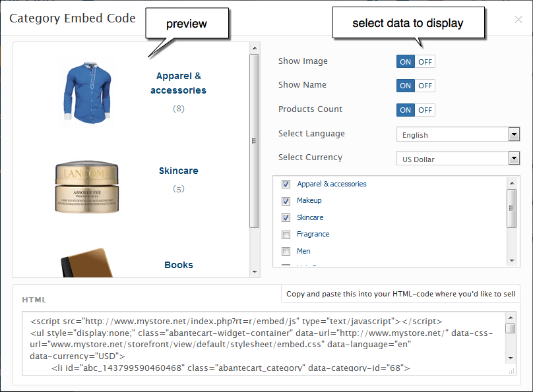Click the Lancome cream jar thumbnail
533x392 pixels.
(x=87, y=186)
